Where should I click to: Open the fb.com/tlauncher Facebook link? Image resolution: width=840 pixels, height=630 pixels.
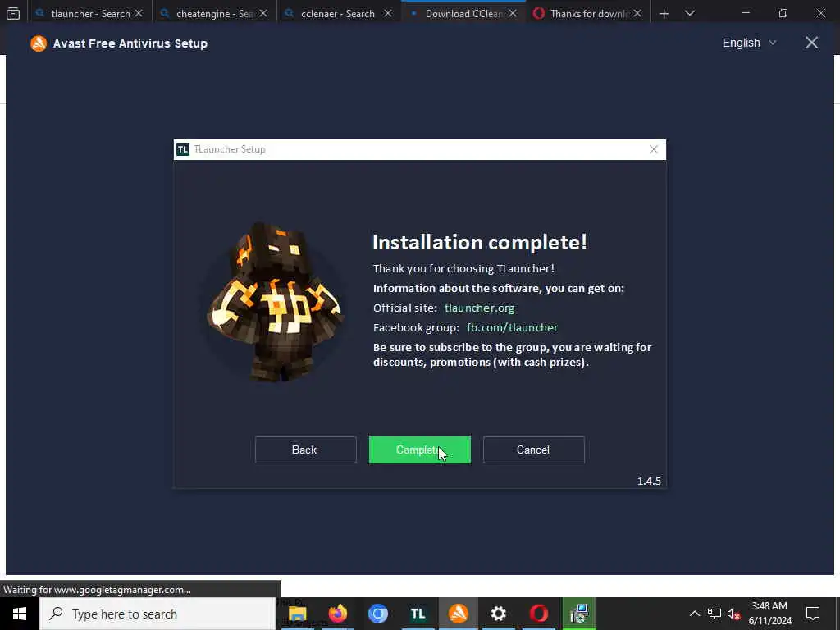point(512,327)
